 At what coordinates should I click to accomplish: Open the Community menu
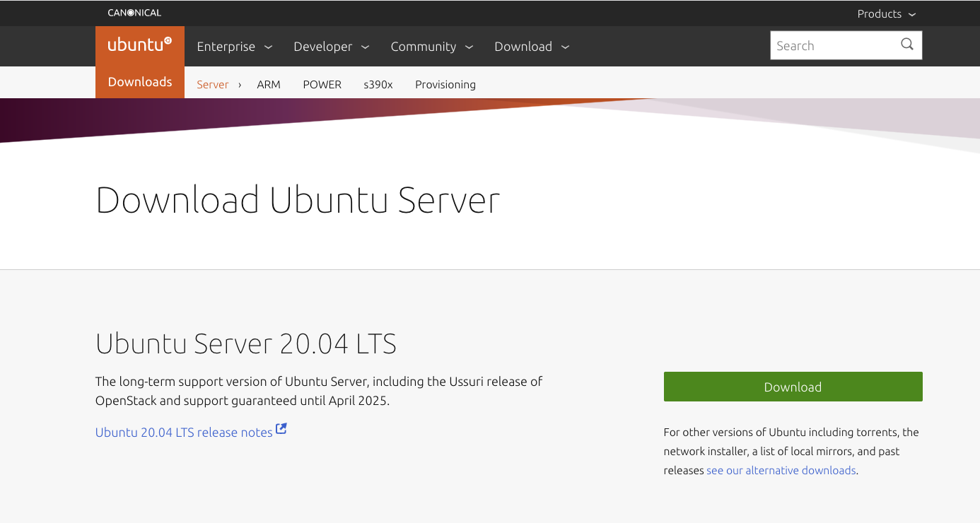tap(432, 47)
